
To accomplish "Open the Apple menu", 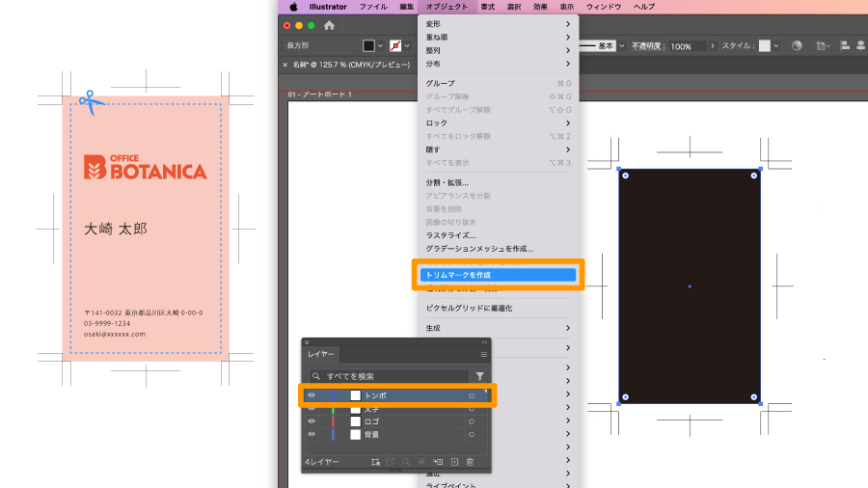I will coord(293,7).
